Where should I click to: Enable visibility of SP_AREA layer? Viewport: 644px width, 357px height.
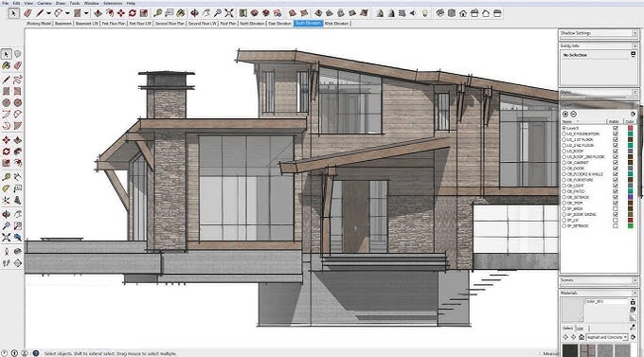pos(616,208)
